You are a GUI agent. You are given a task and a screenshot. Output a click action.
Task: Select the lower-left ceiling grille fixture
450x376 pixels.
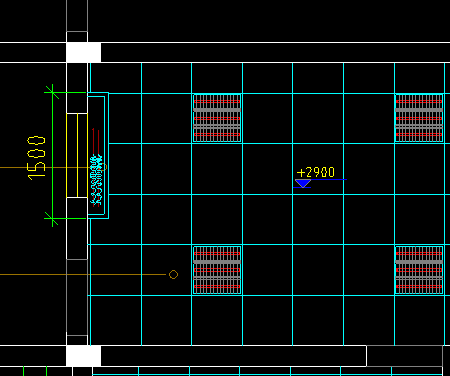click(217, 270)
